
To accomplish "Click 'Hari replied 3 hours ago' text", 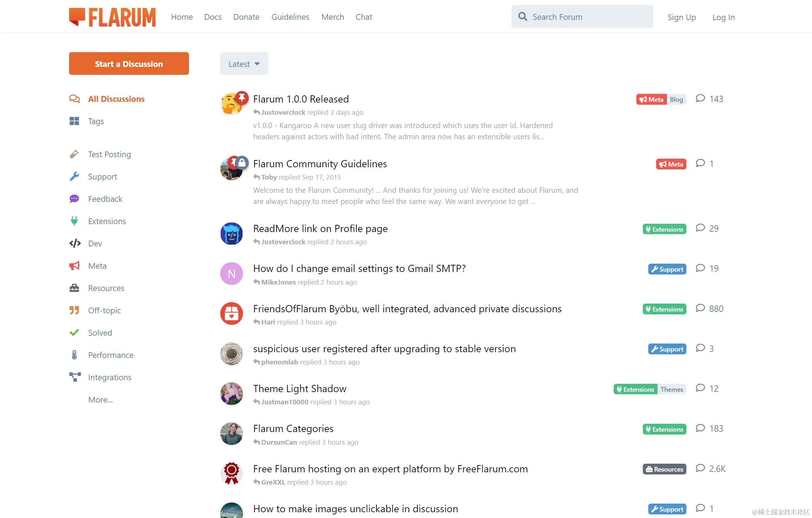I will (295, 322).
